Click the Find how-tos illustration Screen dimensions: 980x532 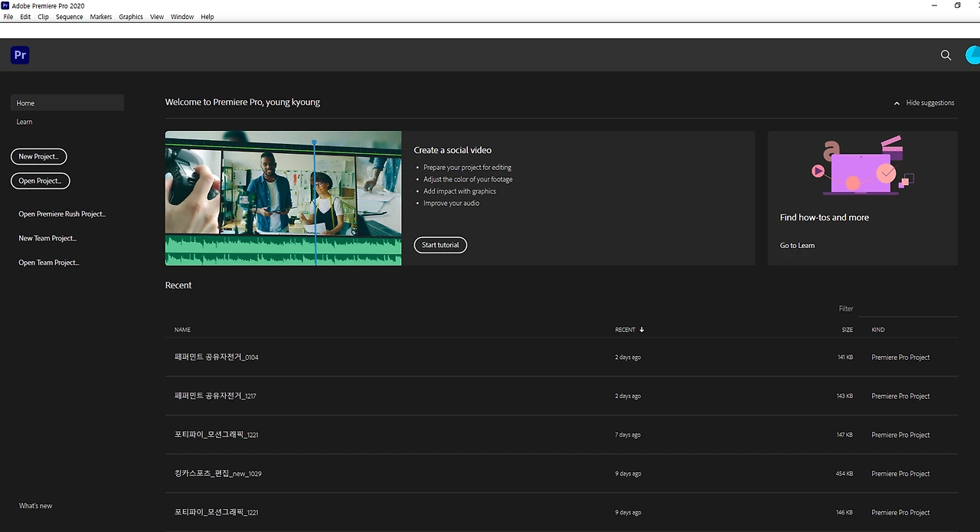(x=862, y=166)
